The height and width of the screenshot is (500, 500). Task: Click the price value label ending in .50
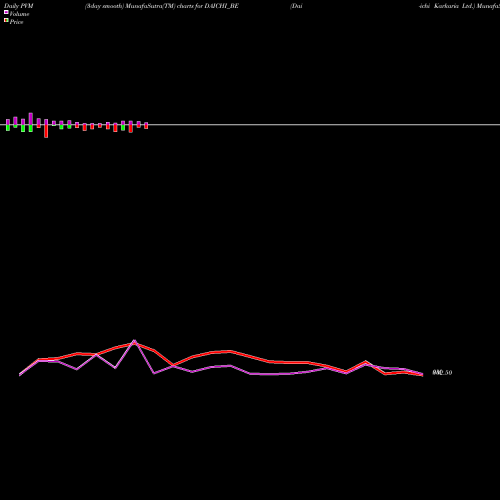(442, 372)
